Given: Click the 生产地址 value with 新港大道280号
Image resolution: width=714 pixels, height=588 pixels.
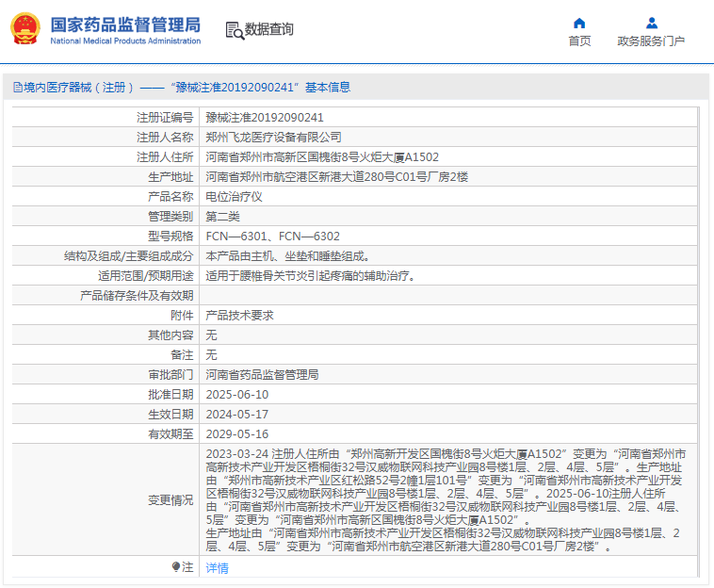Looking at the screenshot, I should point(337,177).
